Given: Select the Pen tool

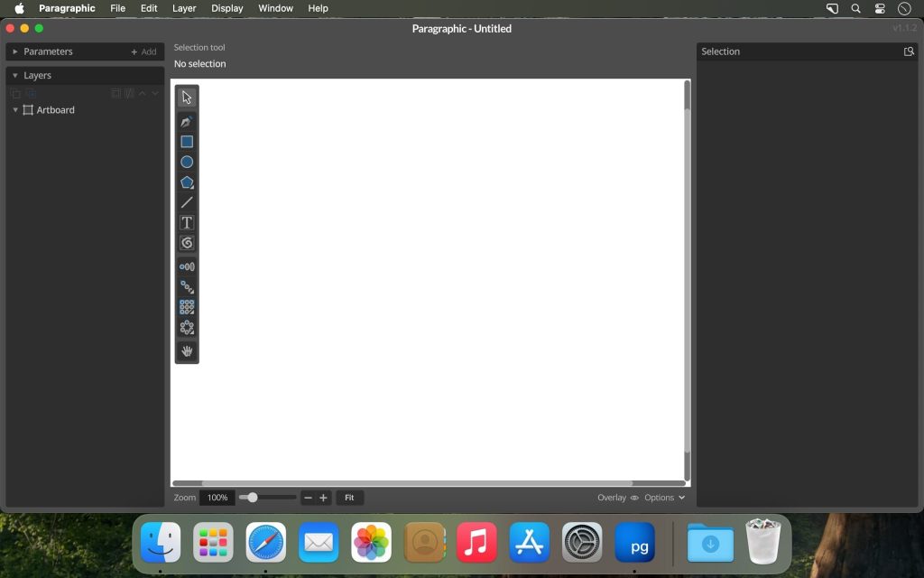Looking at the screenshot, I should (187, 121).
